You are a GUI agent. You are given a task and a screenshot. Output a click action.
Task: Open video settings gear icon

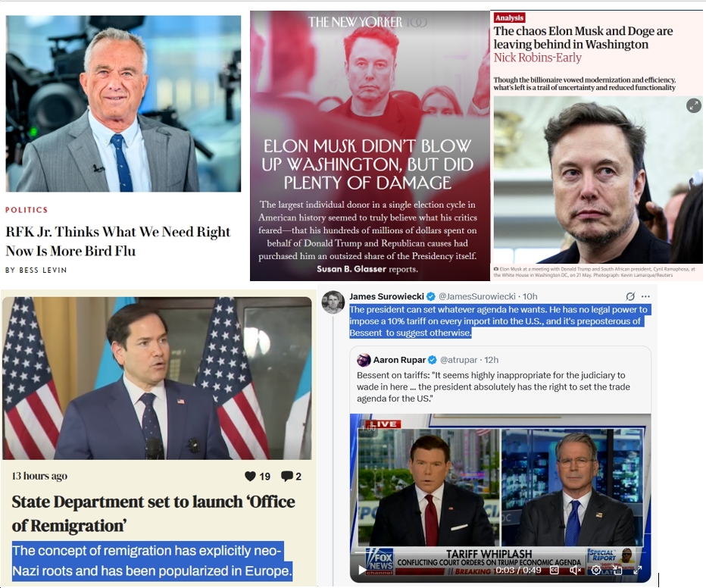(596, 571)
